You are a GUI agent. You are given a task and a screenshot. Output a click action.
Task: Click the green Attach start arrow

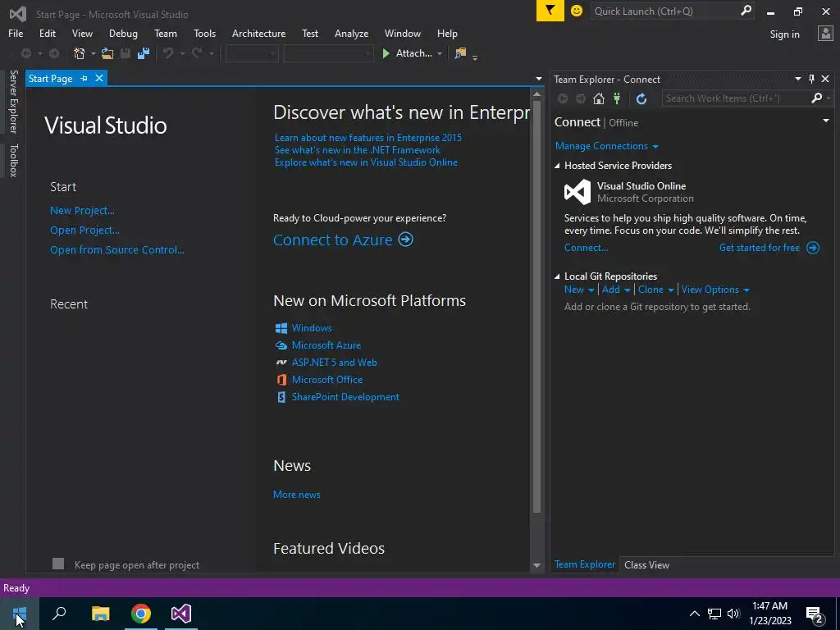(x=386, y=53)
